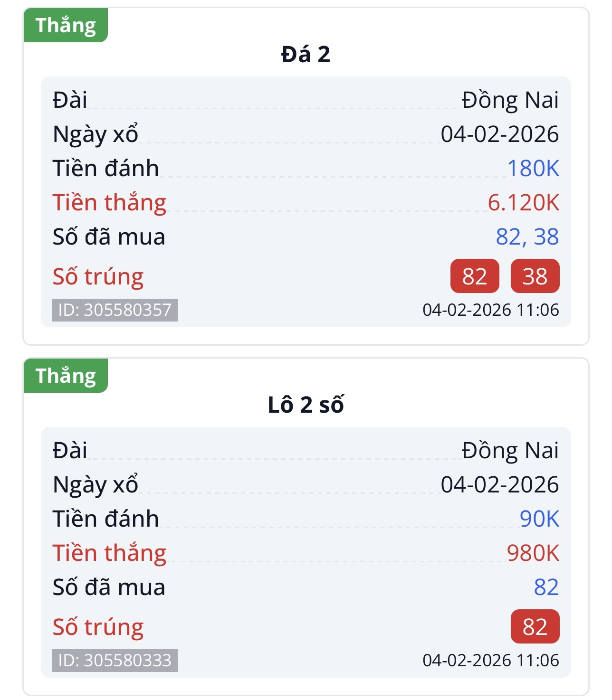Click the Tiền thắng label in the Đá 2 card
Viewport: 612px width, 700px height.
coord(109,203)
